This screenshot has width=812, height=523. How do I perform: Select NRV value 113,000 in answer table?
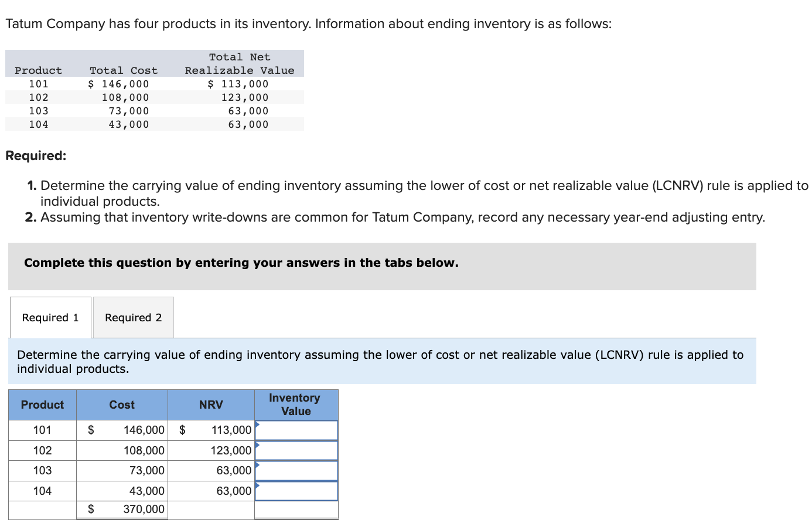tap(231, 430)
